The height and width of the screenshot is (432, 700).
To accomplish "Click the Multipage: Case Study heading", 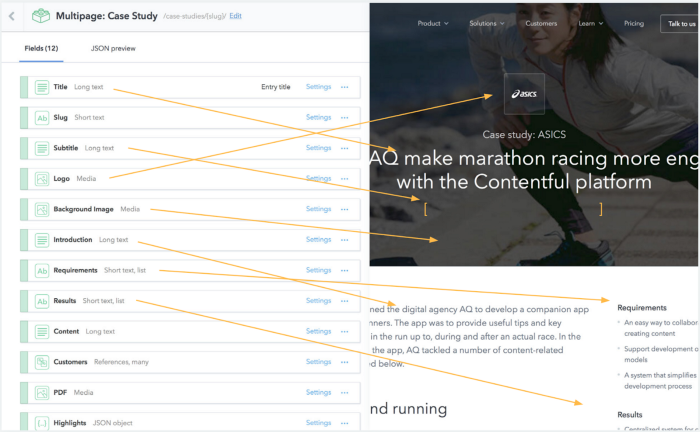I will pos(106,16).
